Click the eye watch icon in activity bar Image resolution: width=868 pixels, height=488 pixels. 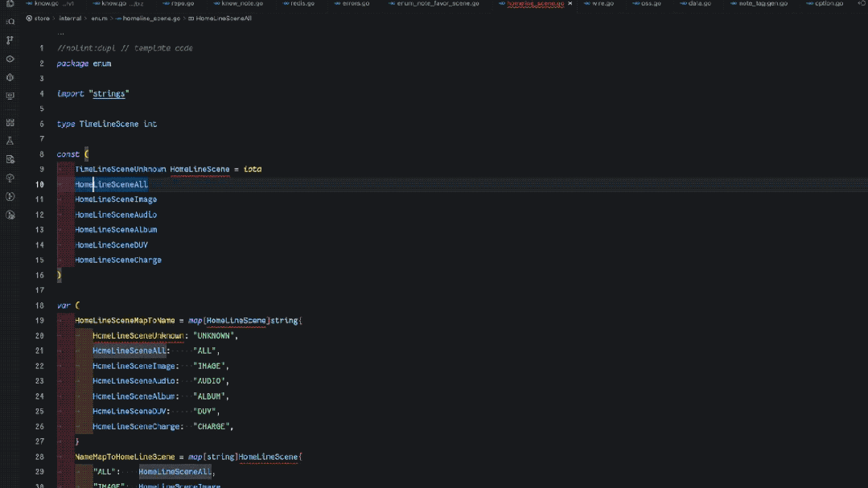pyautogui.click(x=10, y=59)
